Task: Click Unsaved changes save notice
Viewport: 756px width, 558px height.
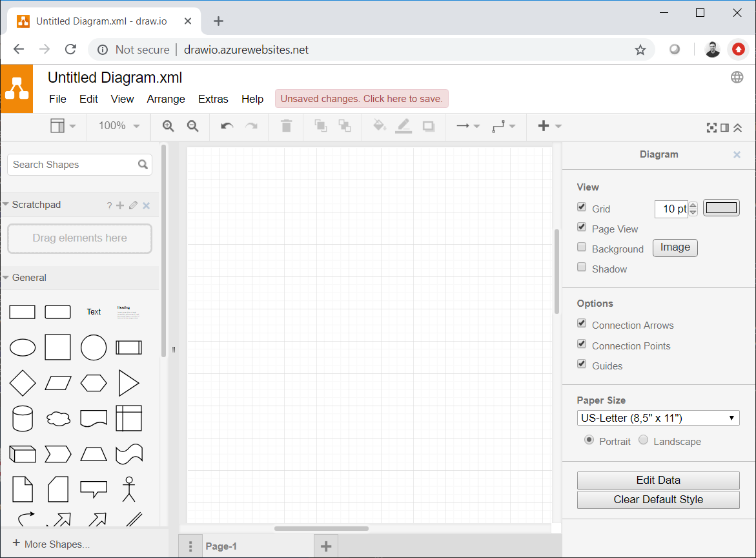Action: coord(362,99)
